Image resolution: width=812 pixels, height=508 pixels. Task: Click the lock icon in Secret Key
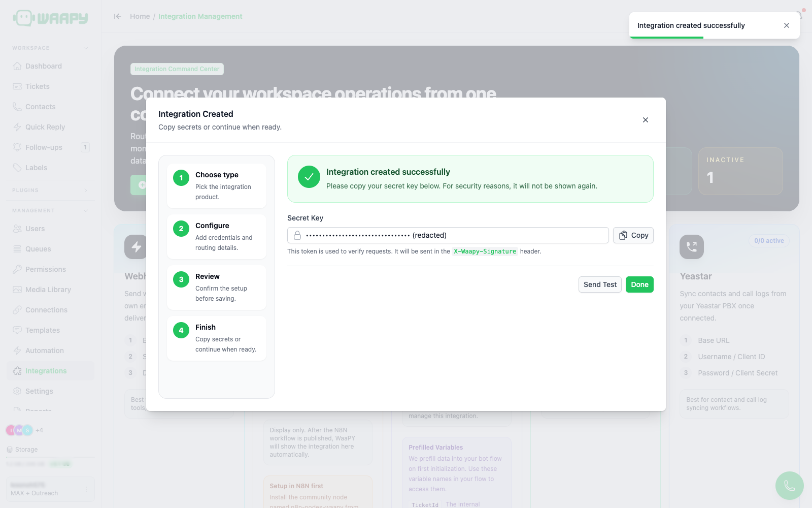(x=297, y=235)
